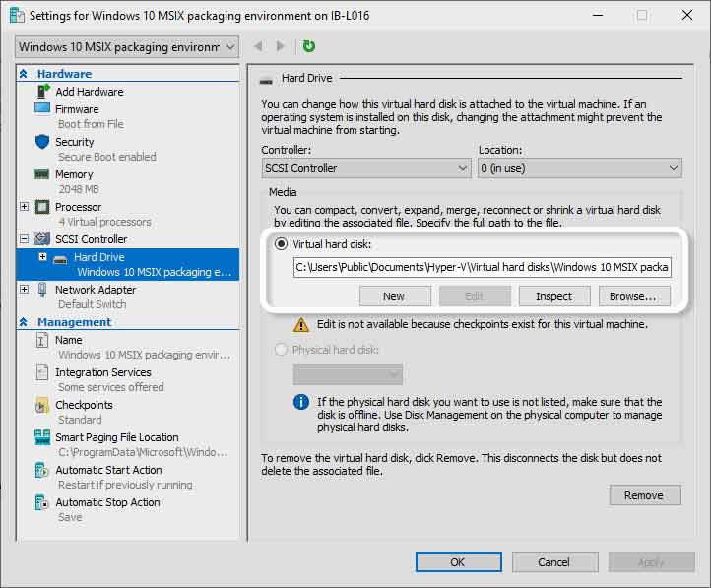Click the "Secure Boot enabled" text
Image resolution: width=711 pixels, height=588 pixels.
tap(107, 157)
